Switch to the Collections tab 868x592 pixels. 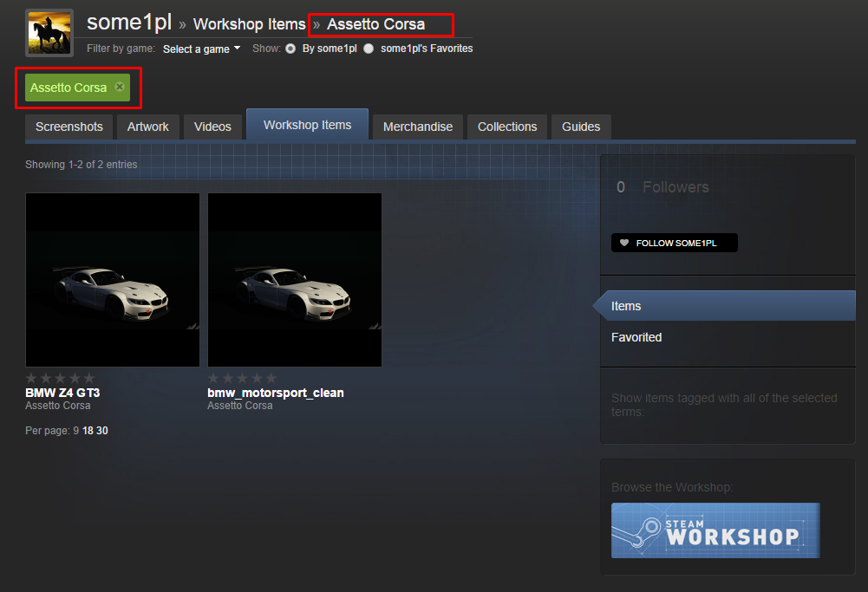pyautogui.click(x=507, y=127)
